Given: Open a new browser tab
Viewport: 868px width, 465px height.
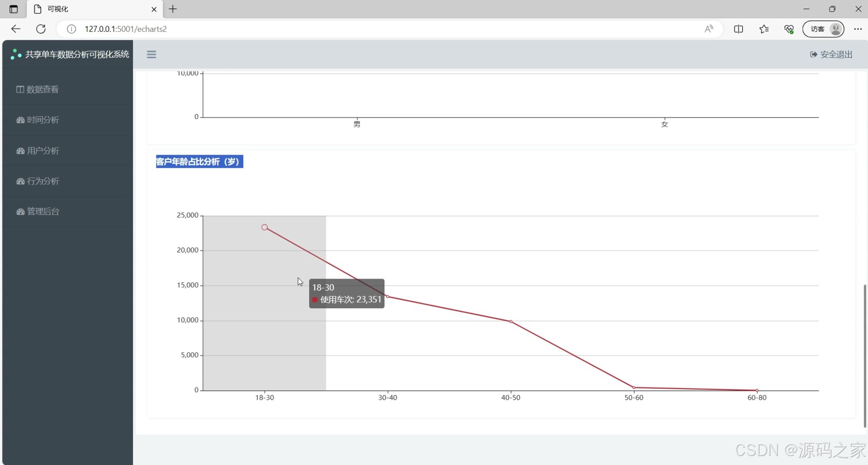Looking at the screenshot, I should pyautogui.click(x=173, y=9).
